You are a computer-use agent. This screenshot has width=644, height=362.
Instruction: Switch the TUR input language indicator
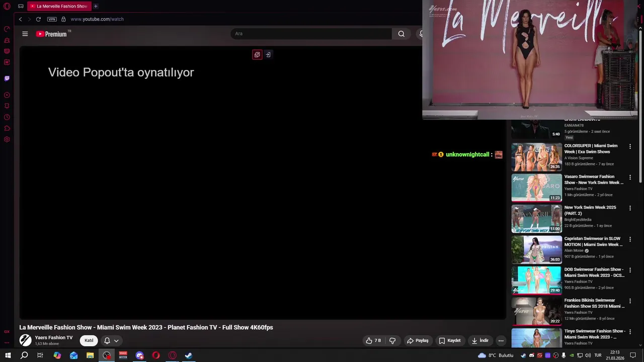(x=598, y=355)
